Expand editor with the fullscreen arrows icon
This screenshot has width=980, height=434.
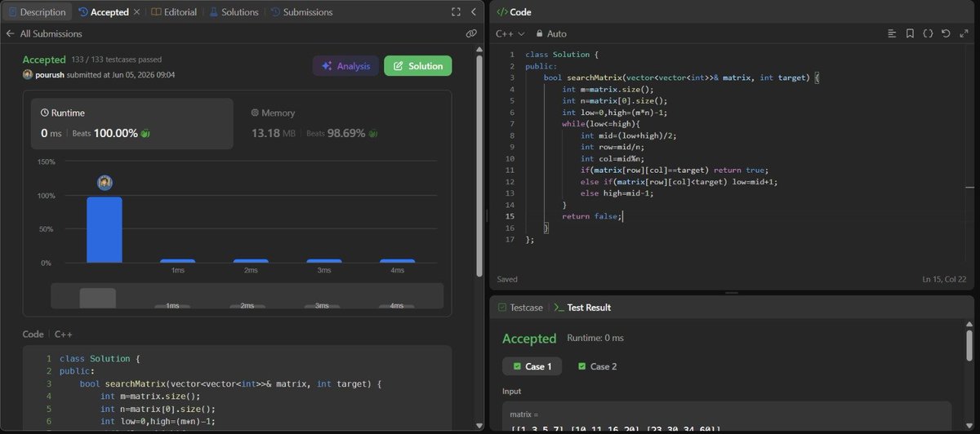964,33
